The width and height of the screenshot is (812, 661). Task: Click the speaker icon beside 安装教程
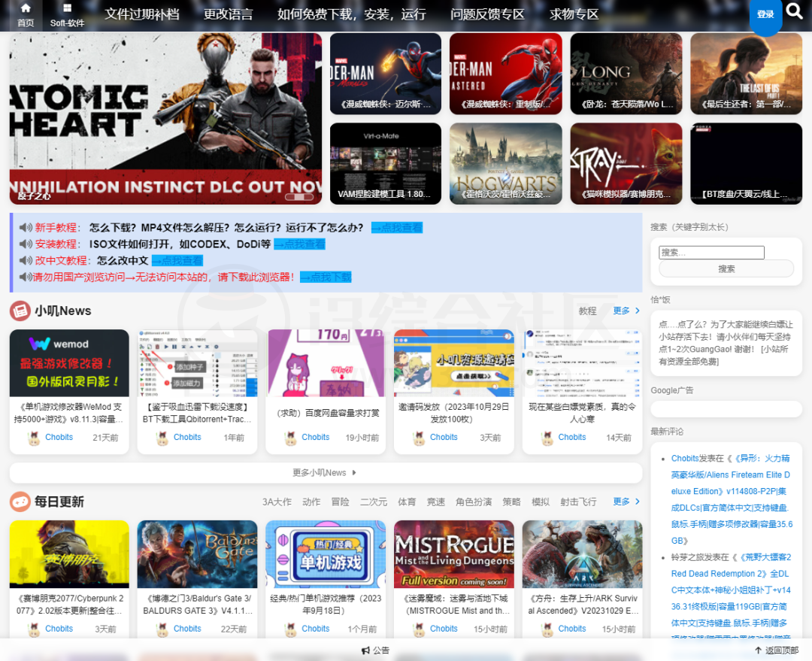pyautogui.click(x=26, y=244)
